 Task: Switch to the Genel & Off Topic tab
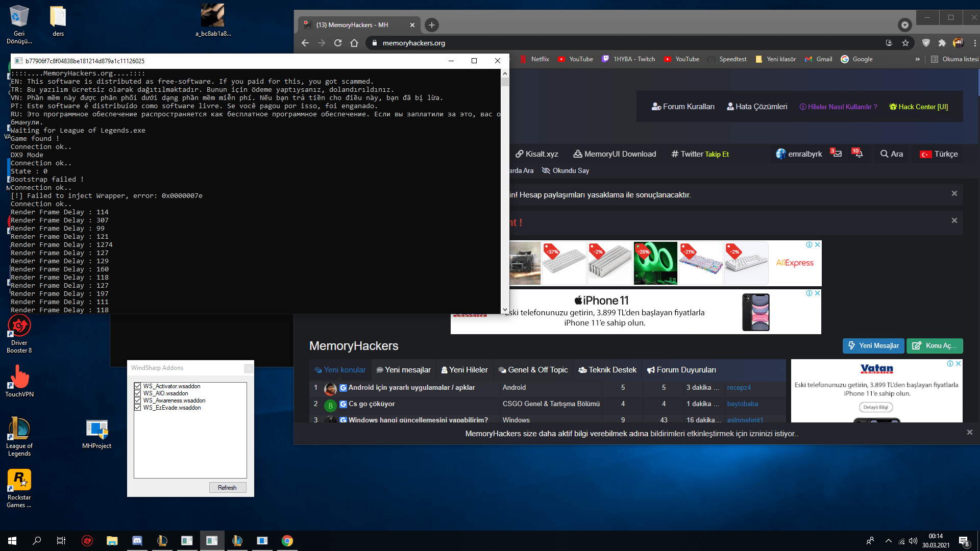click(x=533, y=370)
